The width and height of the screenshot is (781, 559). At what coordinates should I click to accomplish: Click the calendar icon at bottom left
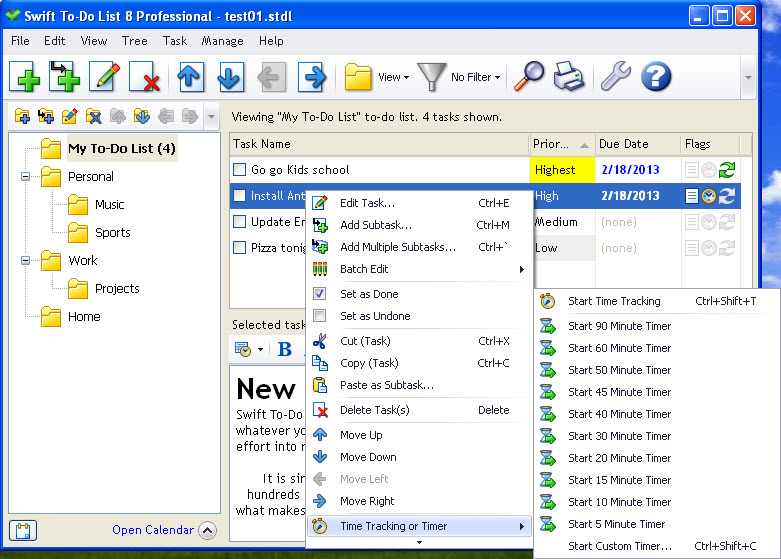point(23,531)
